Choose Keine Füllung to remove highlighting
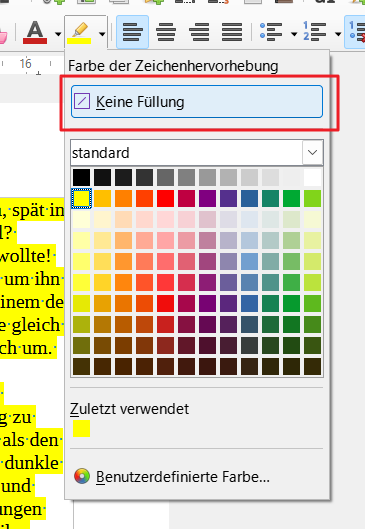Viewport: 365px width, 529px height. pyautogui.click(x=197, y=102)
